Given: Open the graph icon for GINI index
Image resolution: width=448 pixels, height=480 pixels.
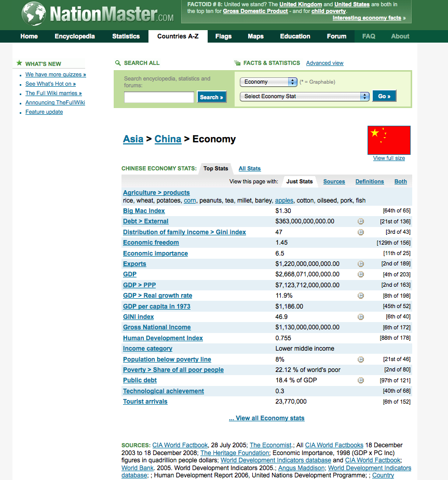Looking at the screenshot, I should [361, 317].
